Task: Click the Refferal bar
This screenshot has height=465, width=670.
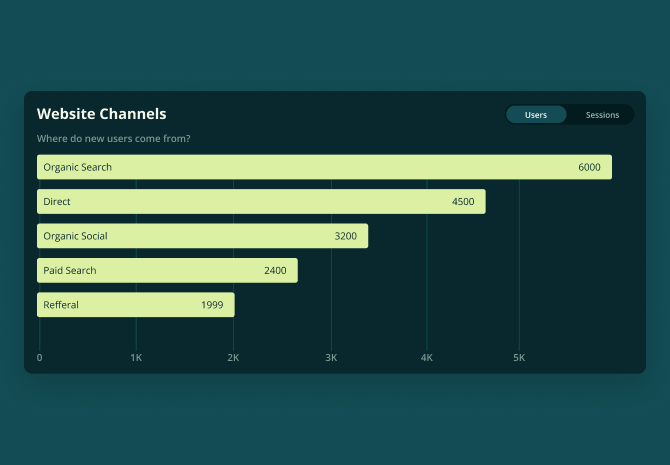Action: coord(136,305)
